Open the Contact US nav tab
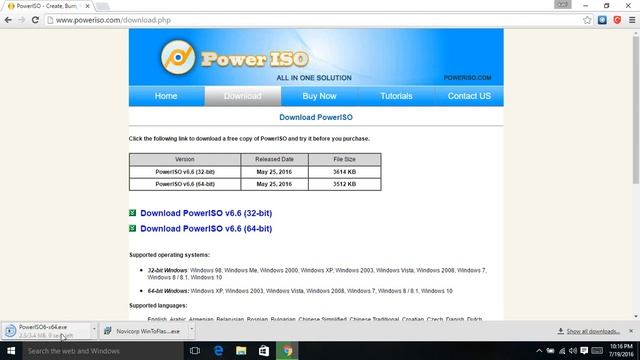Image resolution: width=640 pixels, height=360 pixels. coord(469,96)
